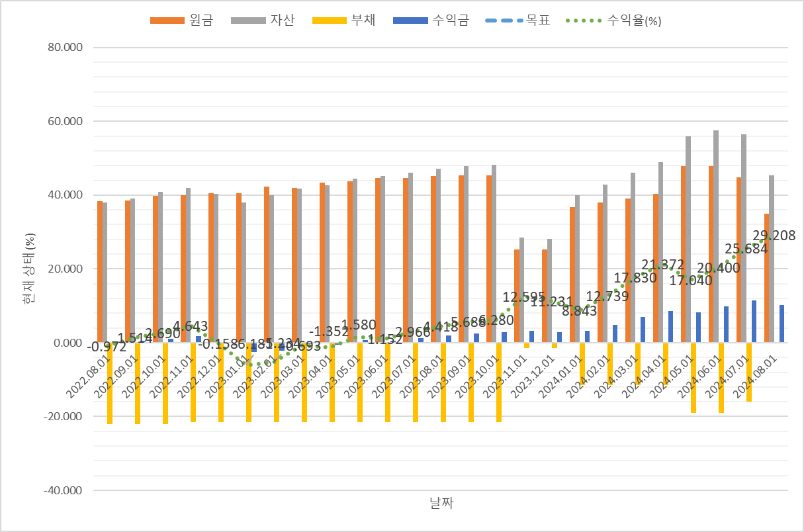Image resolution: width=804 pixels, height=532 pixels.
Task: Click the dashed 목표 legend line marker
Action: pos(504,21)
